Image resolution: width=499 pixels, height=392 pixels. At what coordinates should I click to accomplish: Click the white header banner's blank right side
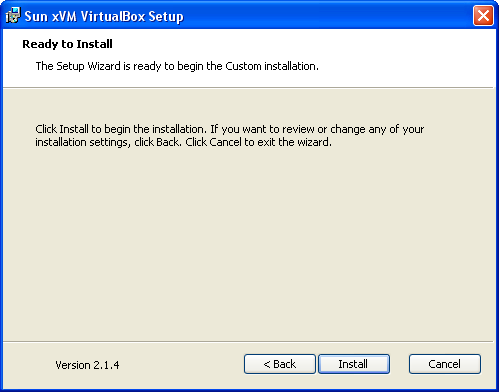pyautogui.click(x=407, y=58)
